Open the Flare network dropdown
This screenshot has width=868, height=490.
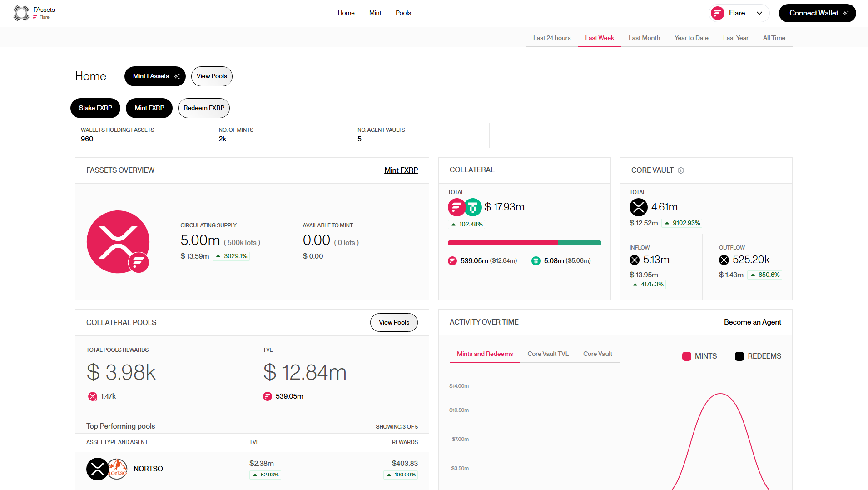click(739, 13)
